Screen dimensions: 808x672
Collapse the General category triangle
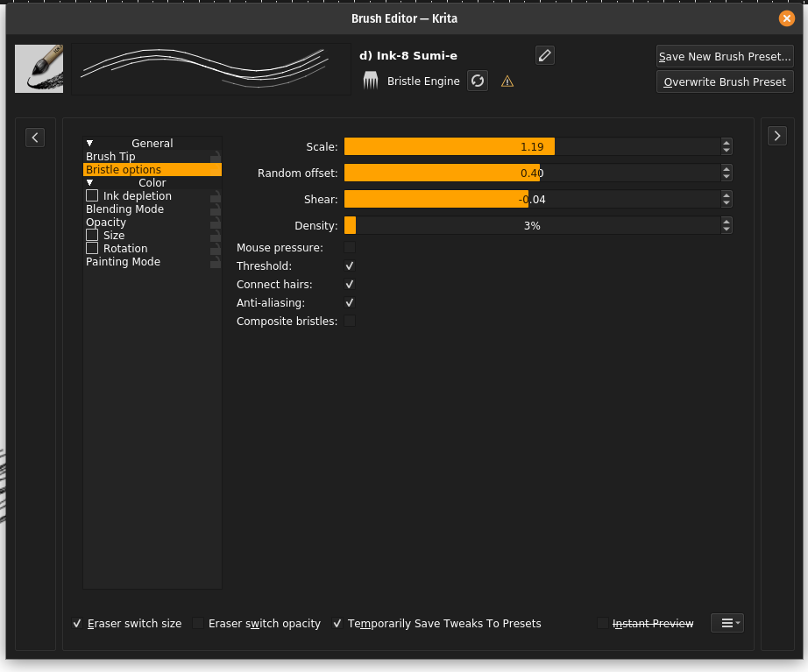[89, 143]
